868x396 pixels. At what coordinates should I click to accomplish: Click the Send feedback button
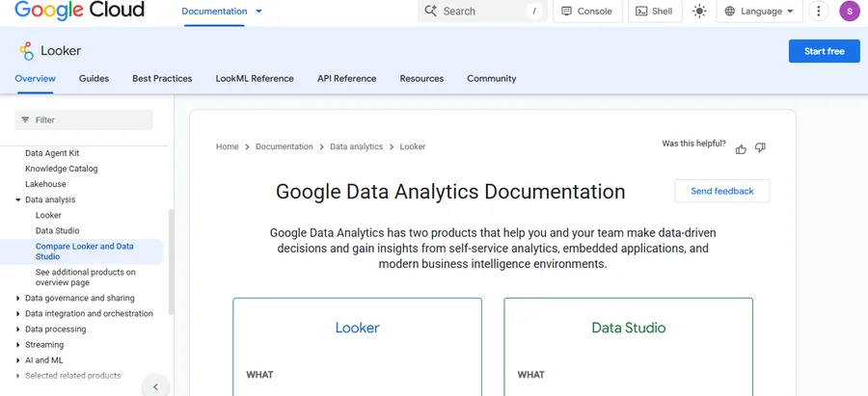coord(721,191)
